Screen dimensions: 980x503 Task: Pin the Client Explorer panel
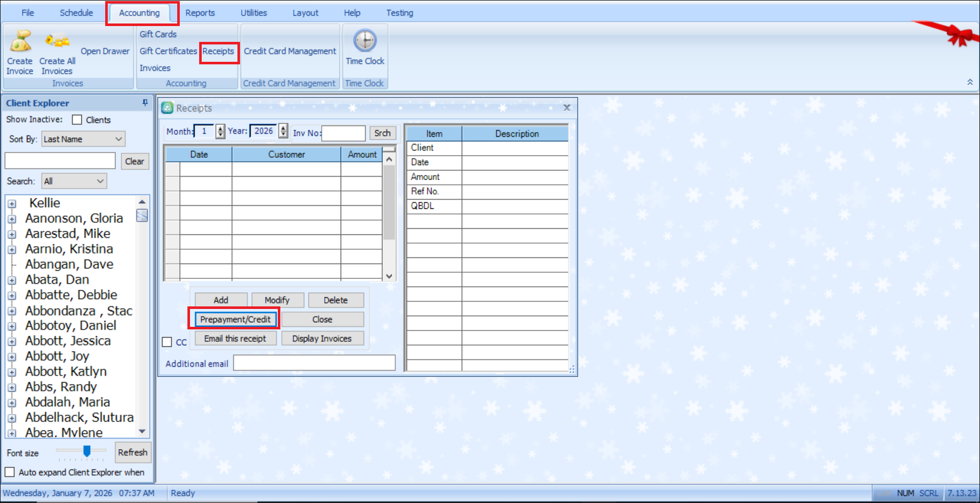pyautogui.click(x=145, y=103)
